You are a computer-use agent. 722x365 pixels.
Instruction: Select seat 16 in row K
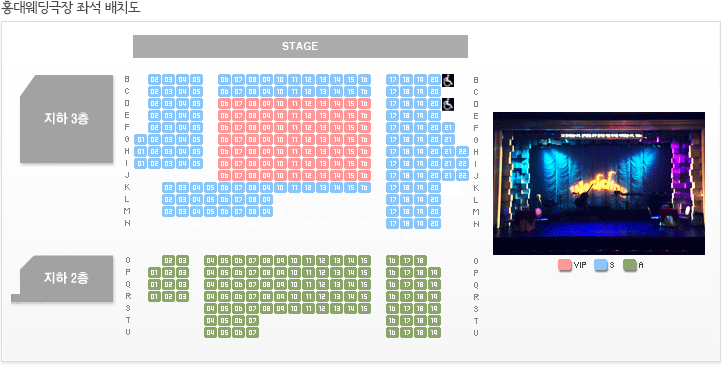pos(364,187)
